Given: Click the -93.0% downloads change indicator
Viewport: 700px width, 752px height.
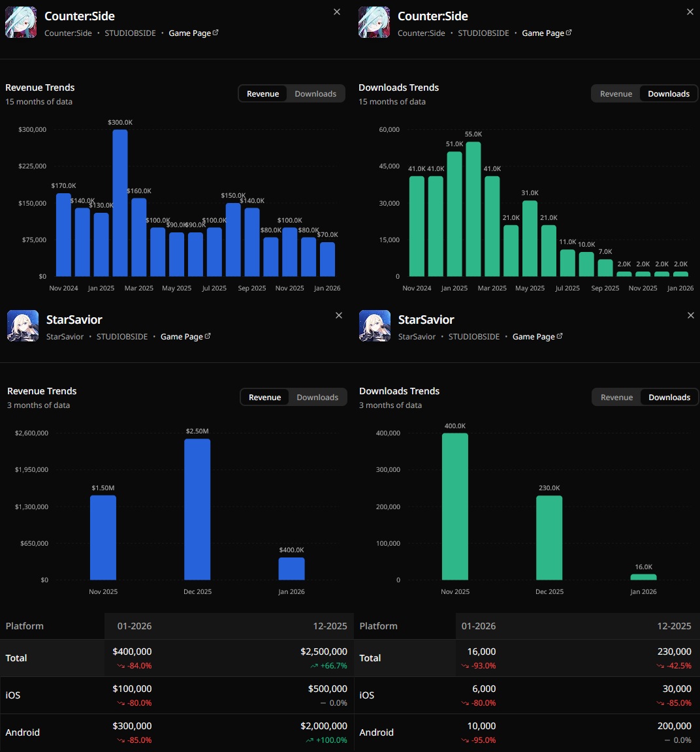Looking at the screenshot, I should click(x=479, y=666).
